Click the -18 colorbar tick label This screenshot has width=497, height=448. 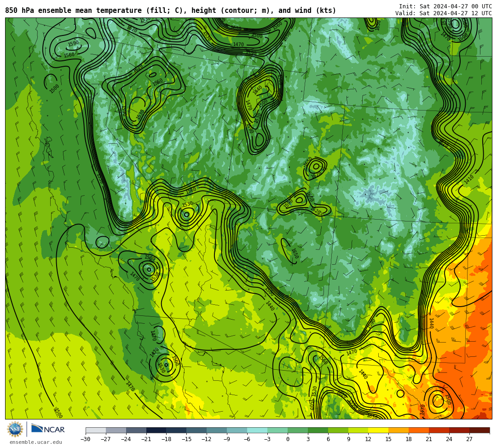coord(167,439)
